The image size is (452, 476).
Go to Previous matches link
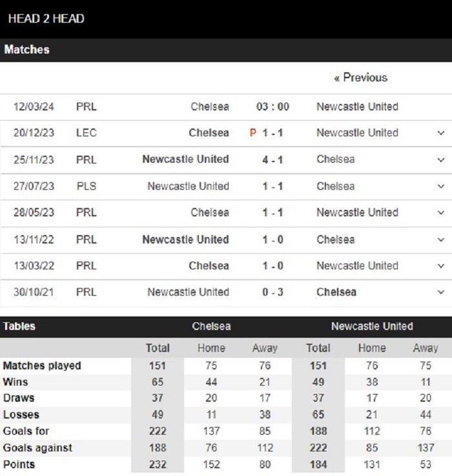(x=360, y=78)
